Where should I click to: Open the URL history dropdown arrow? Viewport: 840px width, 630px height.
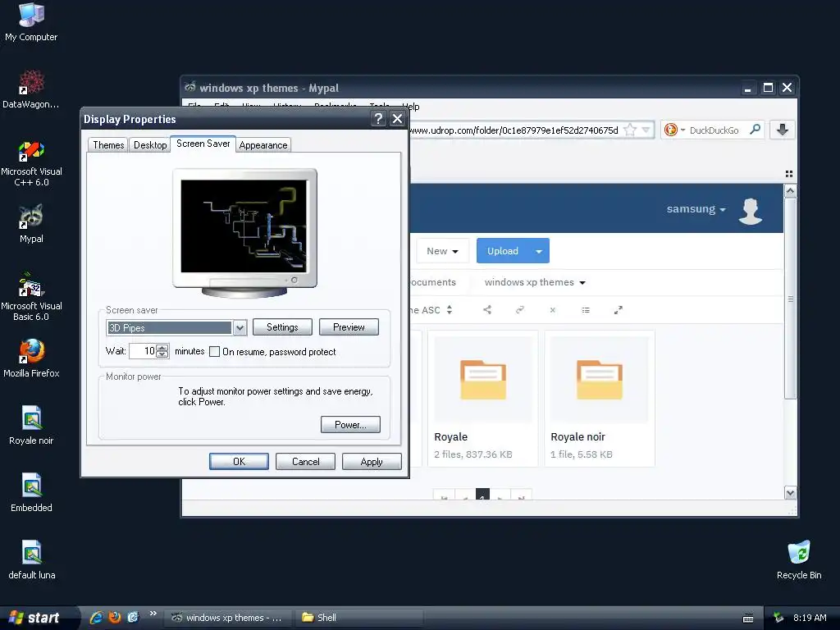click(x=646, y=130)
